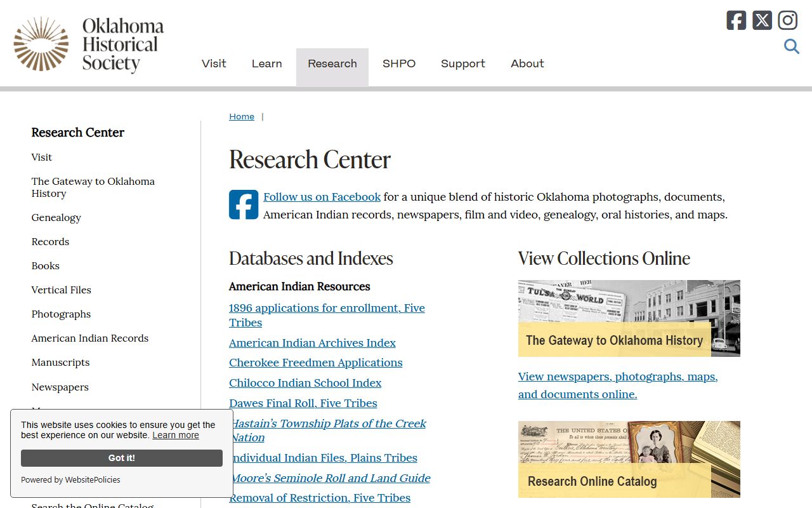Viewport: 812px width, 508px height.
Task: Click the Oklahoma Historical Society logo
Action: [x=89, y=44]
